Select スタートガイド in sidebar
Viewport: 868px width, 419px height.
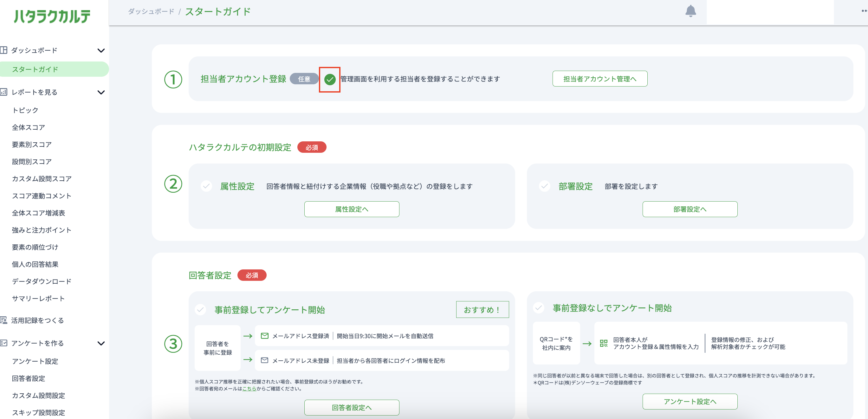[x=54, y=69]
